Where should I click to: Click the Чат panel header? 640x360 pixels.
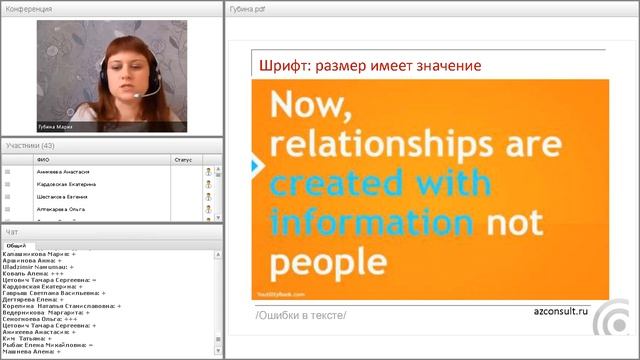point(112,232)
